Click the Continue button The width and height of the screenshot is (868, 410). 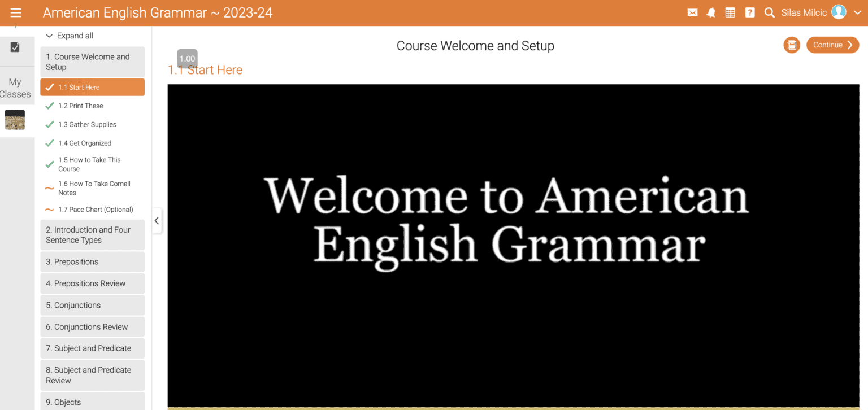tap(832, 45)
